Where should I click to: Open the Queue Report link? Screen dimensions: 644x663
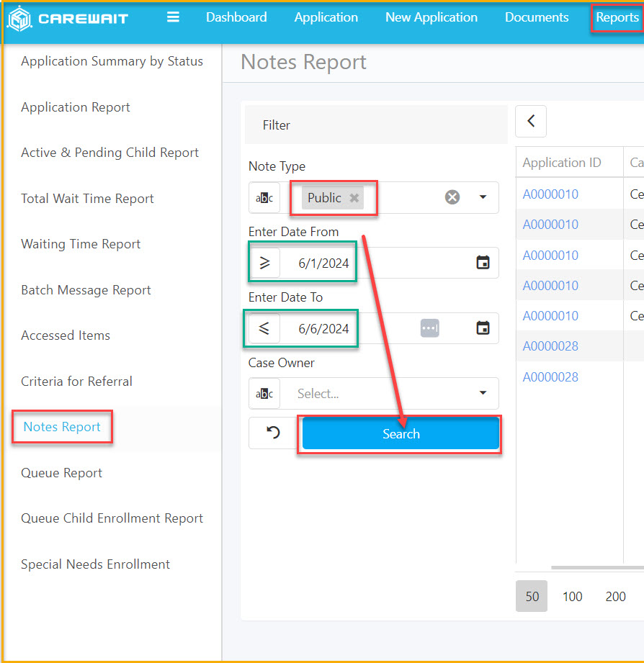62,473
